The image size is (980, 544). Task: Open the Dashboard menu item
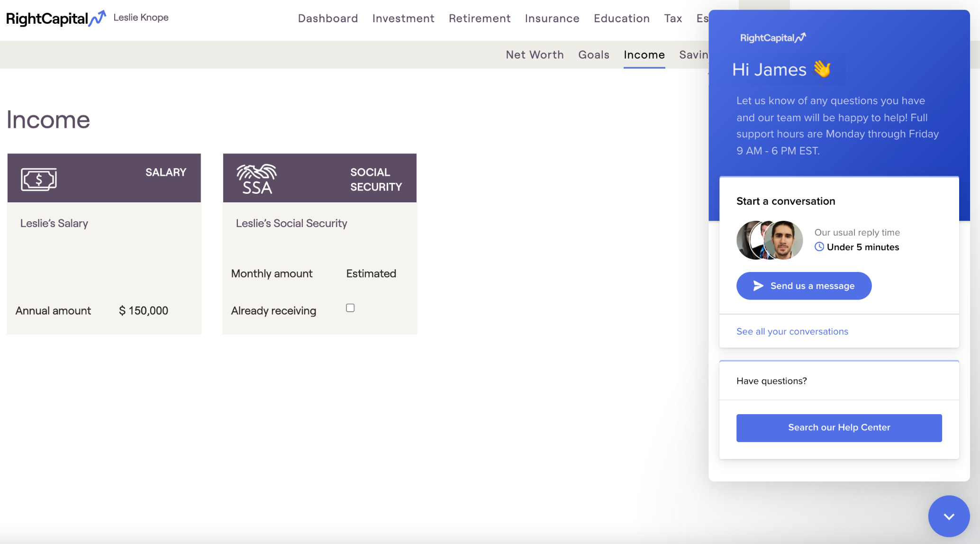click(x=328, y=18)
